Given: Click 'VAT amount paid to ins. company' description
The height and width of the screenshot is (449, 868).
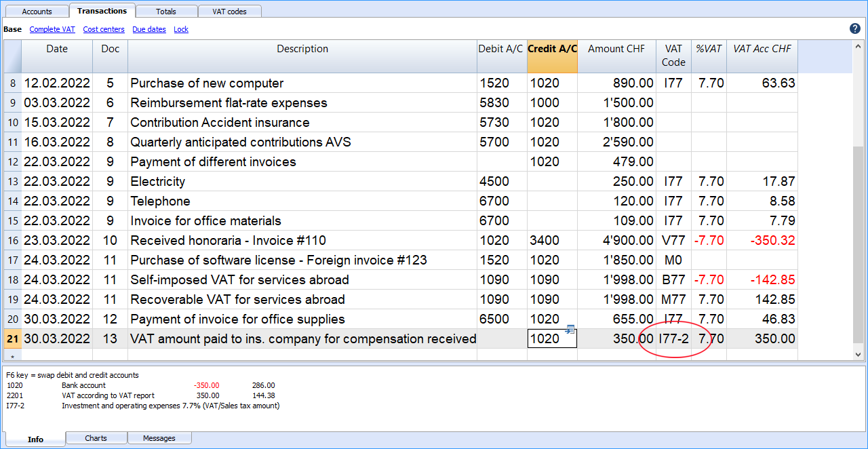Looking at the screenshot, I should coord(302,338).
